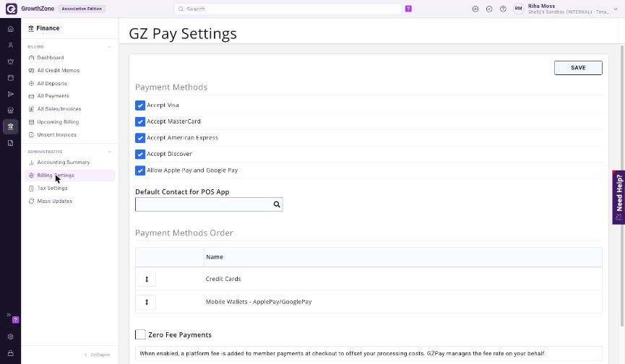Click the purple question badge beside search
625x364 pixels.
[408, 9]
